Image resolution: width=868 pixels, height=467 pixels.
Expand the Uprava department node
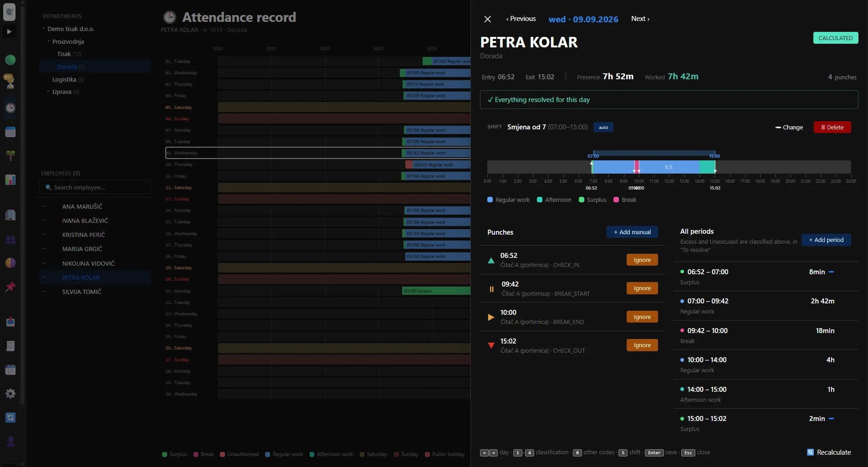coord(49,92)
